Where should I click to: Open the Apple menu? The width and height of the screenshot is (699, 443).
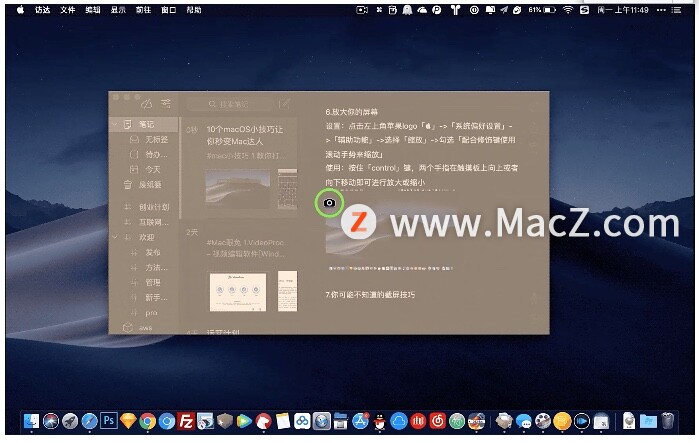[x=21, y=10]
